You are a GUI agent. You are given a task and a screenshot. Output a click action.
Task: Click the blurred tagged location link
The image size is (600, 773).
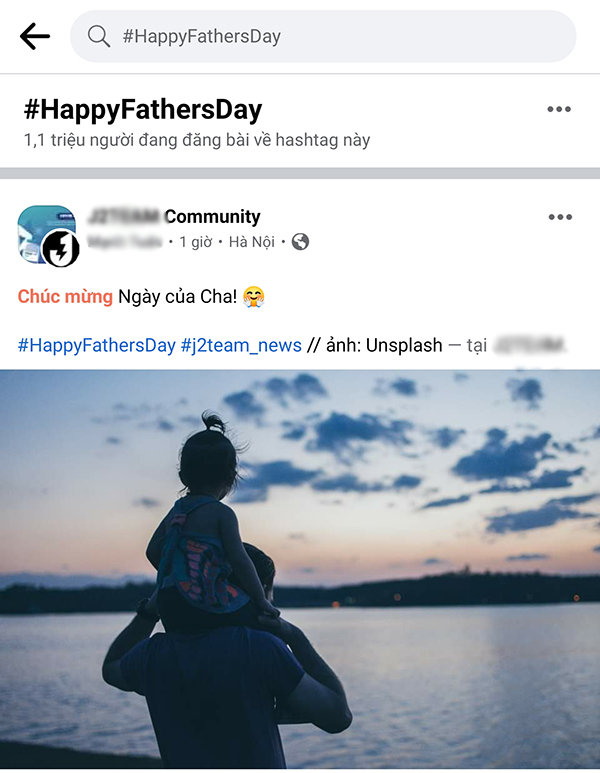click(x=529, y=345)
